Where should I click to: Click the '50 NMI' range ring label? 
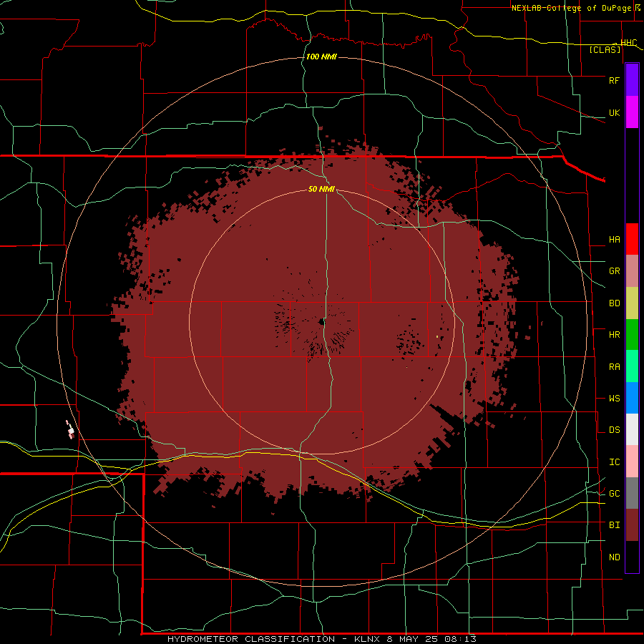click(x=321, y=189)
